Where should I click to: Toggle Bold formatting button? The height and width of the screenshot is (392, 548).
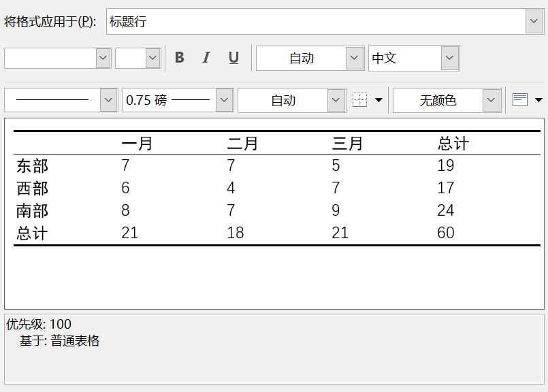179,58
